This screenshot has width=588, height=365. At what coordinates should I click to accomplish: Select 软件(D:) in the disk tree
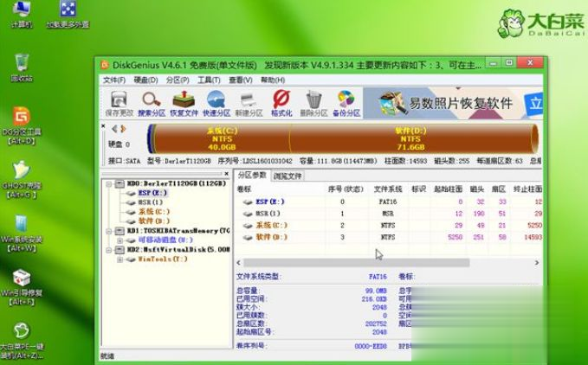coord(154,221)
